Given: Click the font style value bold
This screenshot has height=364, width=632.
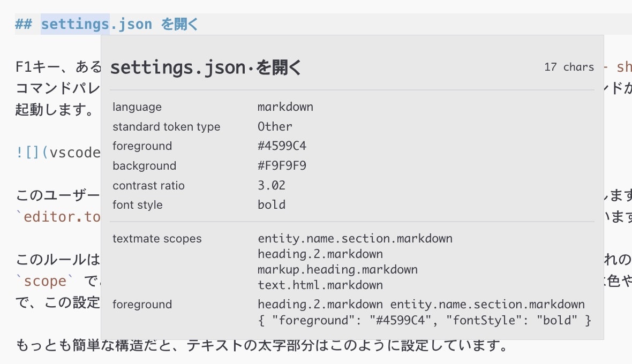Looking at the screenshot, I should click(x=271, y=205).
